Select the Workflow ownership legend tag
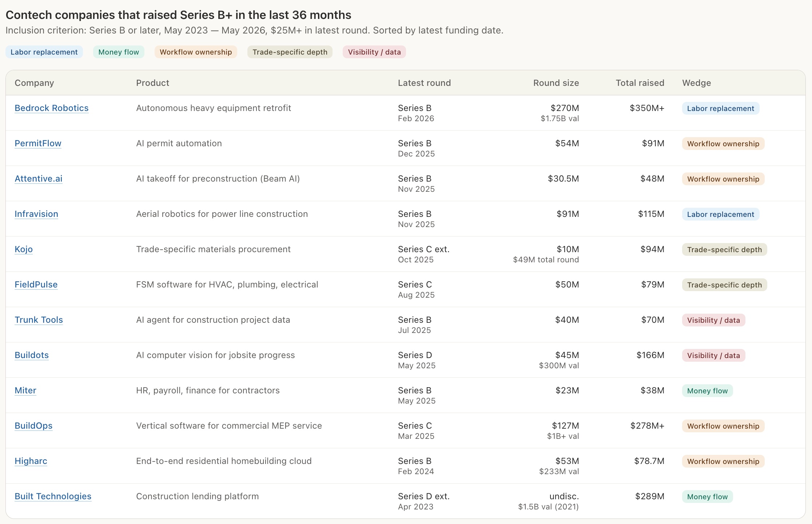This screenshot has width=812, height=524. click(x=196, y=52)
